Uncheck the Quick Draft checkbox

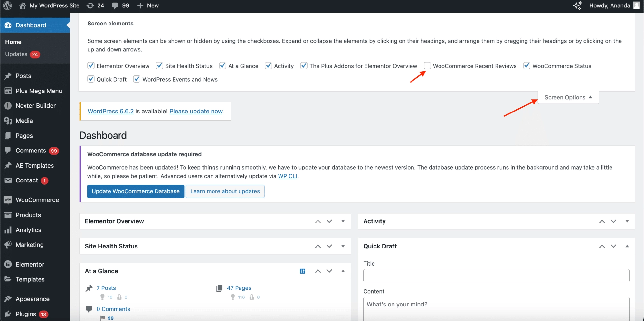[x=91, y=79]
